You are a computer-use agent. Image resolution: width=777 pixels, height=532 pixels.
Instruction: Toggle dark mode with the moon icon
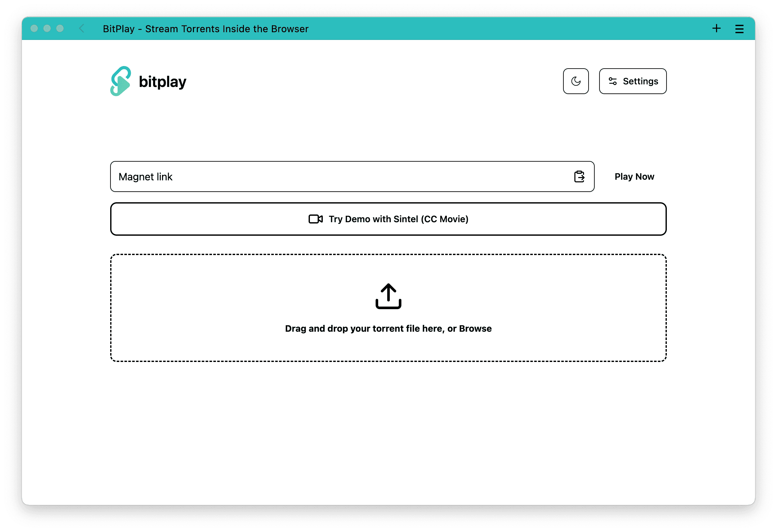[575, 81]
